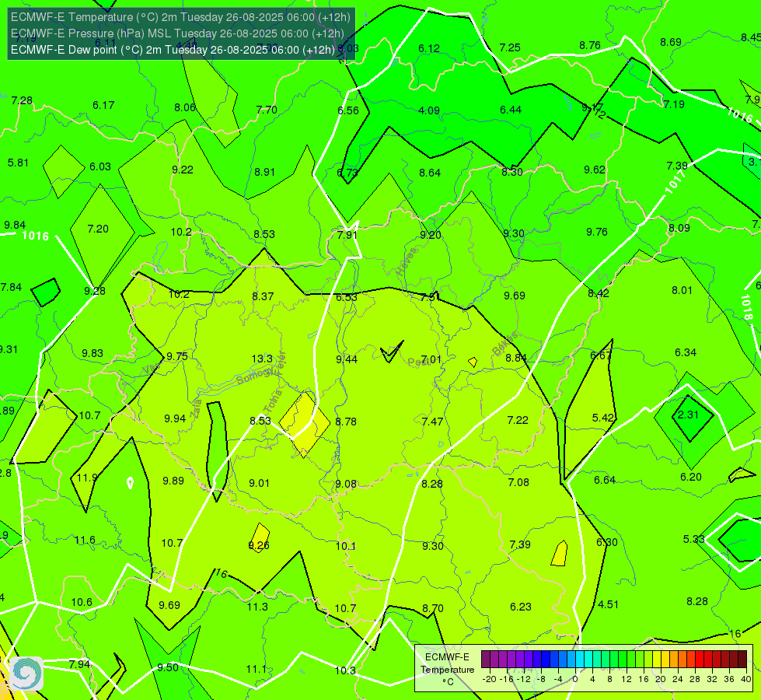Click the 5.33 dew point value
The width and height of the screenshot is (761, 700).
point(693,539)
